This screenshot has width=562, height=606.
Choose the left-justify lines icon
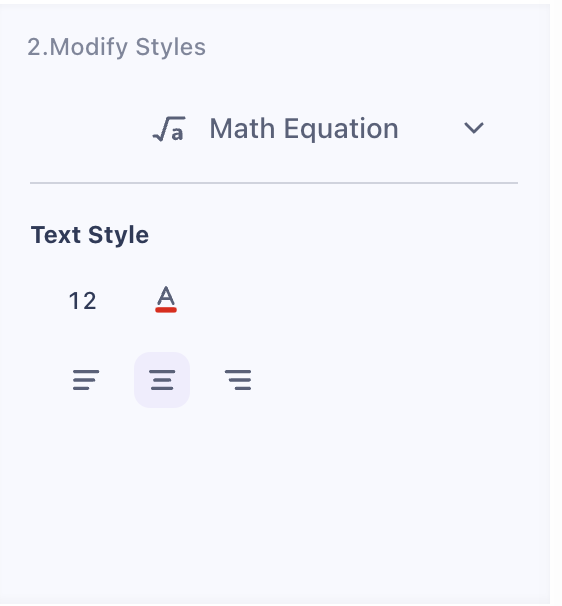(86, 380)
